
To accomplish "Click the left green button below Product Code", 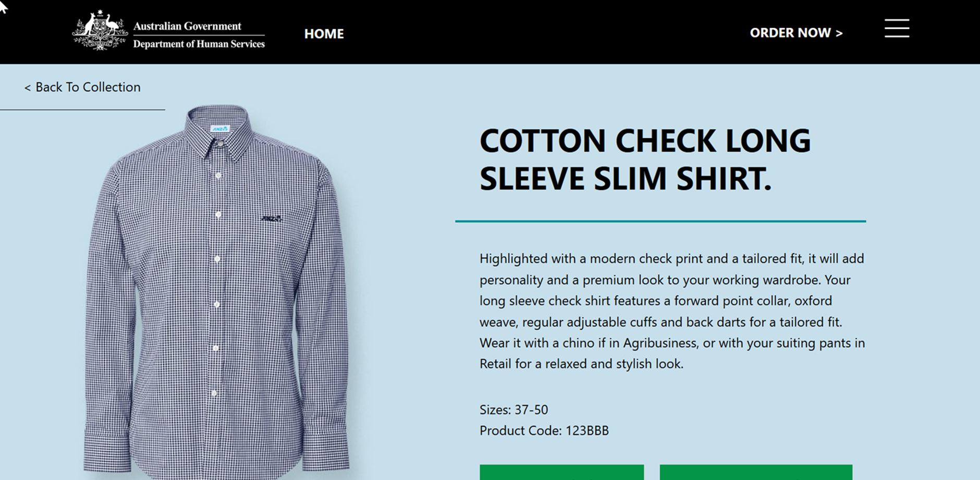I will coord(561,472).
